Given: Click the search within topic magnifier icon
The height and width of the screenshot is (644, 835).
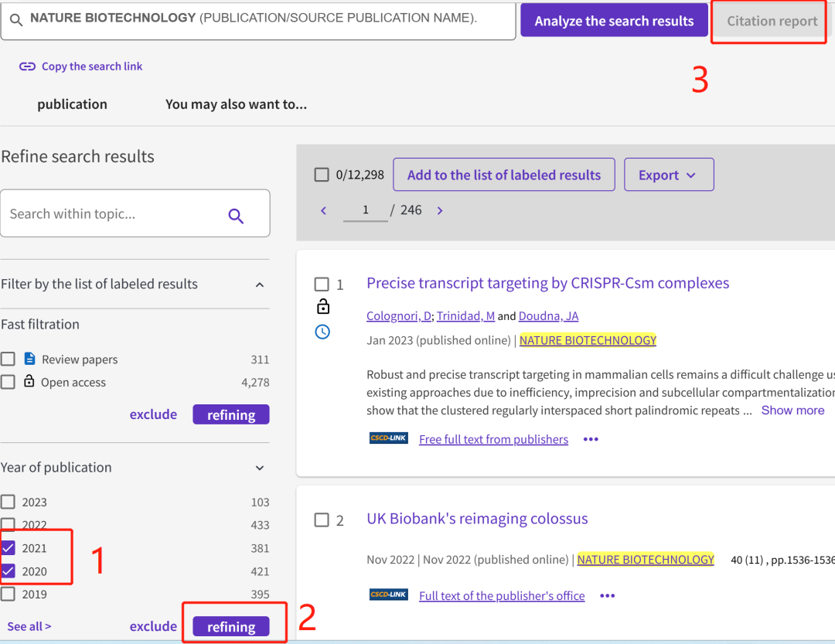Looking at the screenshot, I should point(236,216).
